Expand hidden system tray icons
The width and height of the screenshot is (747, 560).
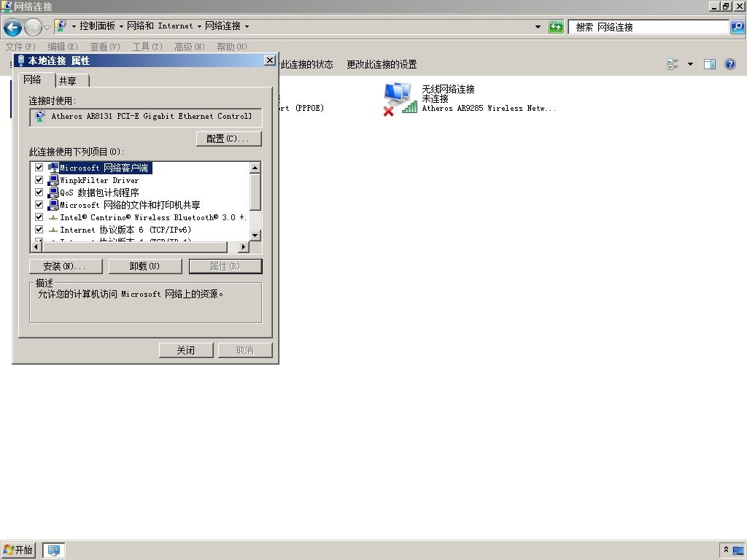726,550
